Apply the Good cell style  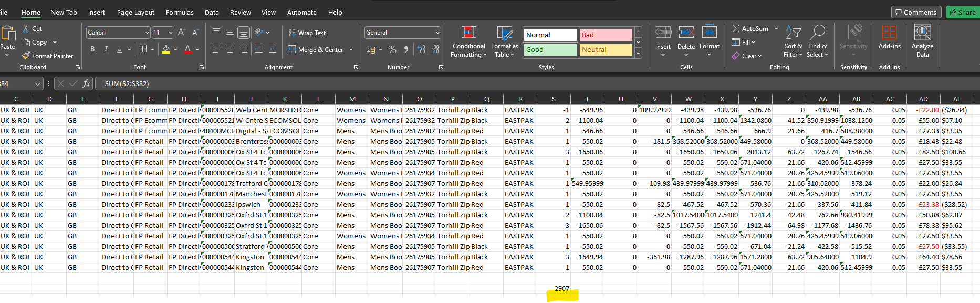550,49
